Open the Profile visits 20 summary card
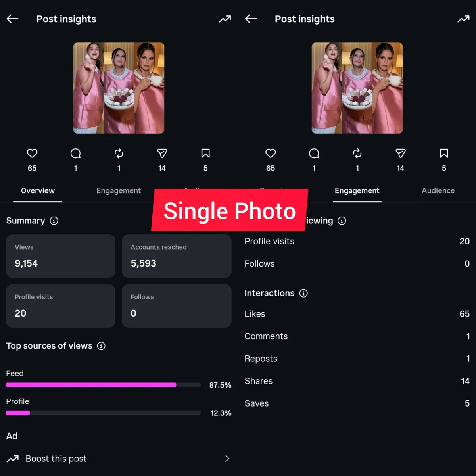Screen dimensions: 476x476 tap(61, 306)
